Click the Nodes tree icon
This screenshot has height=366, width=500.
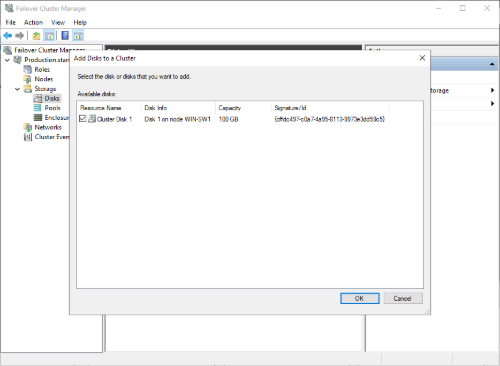tap(28, 79)
